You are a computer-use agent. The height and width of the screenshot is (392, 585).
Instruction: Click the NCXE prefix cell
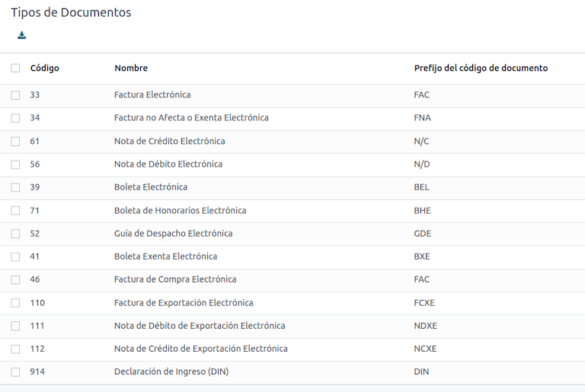click(425, 349)
